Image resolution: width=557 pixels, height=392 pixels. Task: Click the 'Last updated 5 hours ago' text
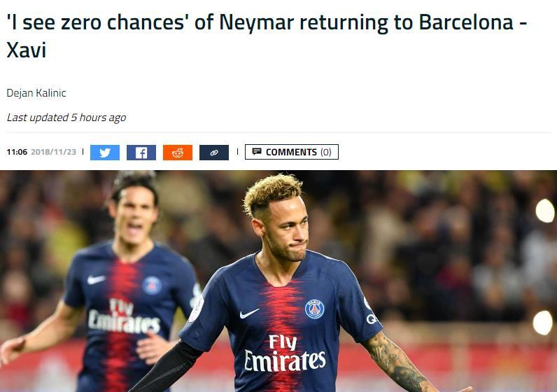66,118
